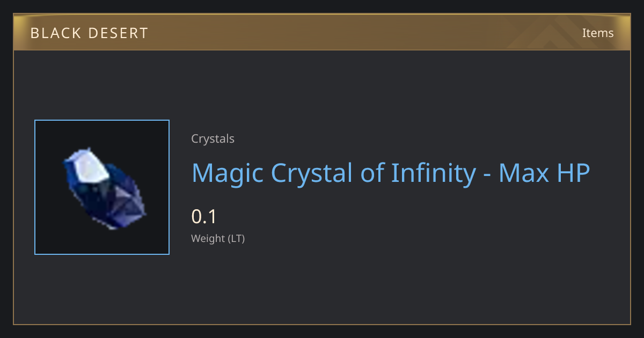Click the word 'Magic' in item name

[x=228, y=174]
